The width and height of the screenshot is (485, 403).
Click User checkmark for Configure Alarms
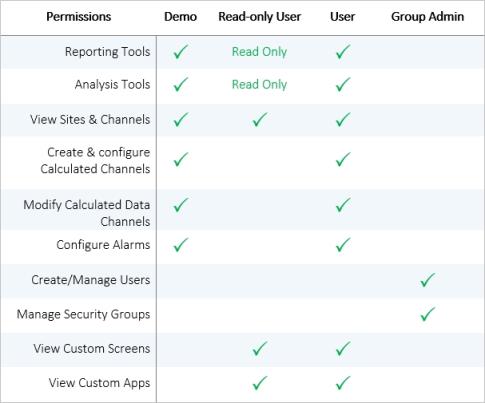click(x=343, y=245)
